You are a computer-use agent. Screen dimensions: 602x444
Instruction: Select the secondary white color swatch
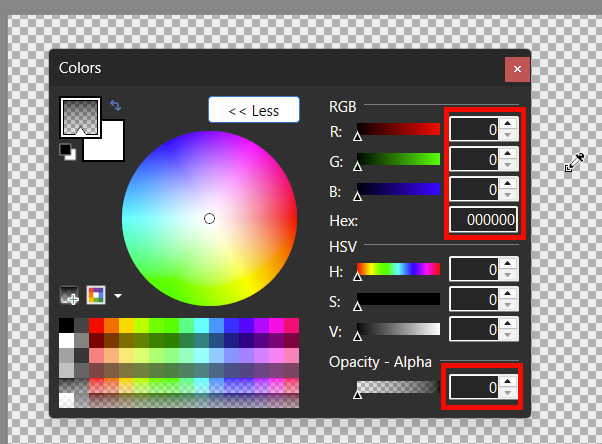111,148
